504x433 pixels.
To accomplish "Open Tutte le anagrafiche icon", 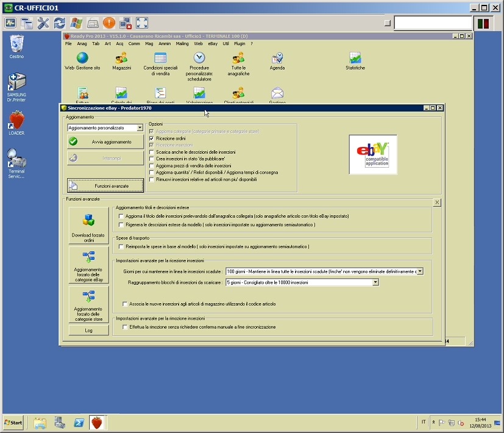I will point(238,58).
